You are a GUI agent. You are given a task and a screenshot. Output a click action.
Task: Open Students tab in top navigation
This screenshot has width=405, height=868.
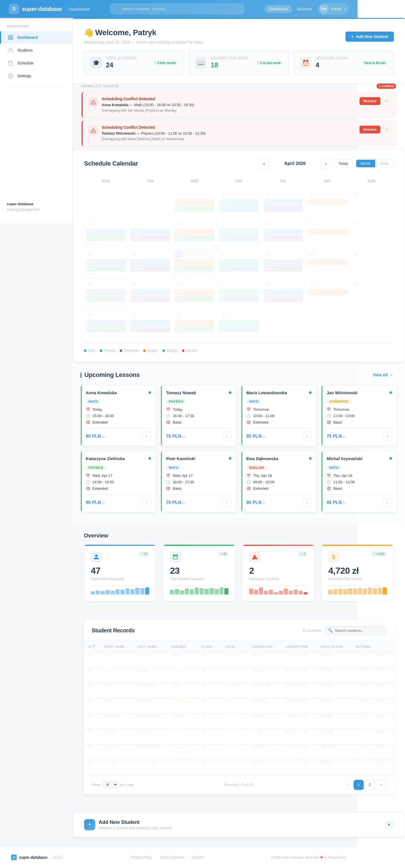[x=304, y=9]
